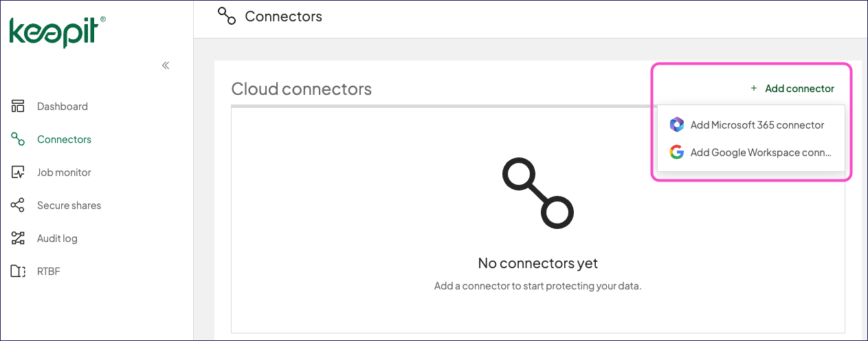Click the Connectors page header icon
Screen dimensions: 868x341
[226, 16]
